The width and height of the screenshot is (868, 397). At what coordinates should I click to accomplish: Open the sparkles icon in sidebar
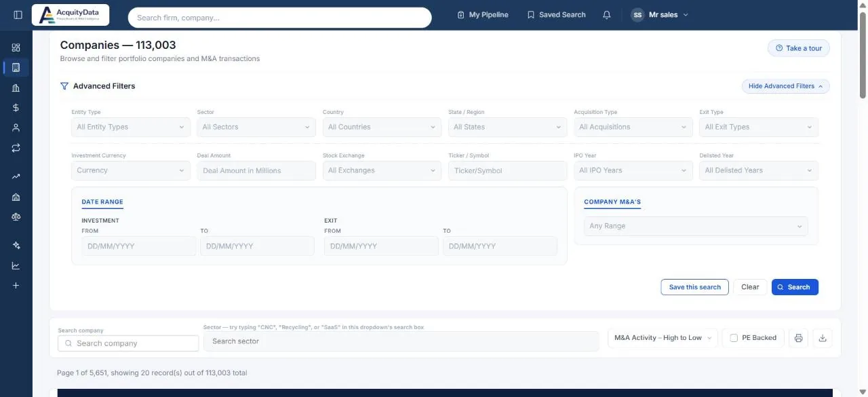16,245
